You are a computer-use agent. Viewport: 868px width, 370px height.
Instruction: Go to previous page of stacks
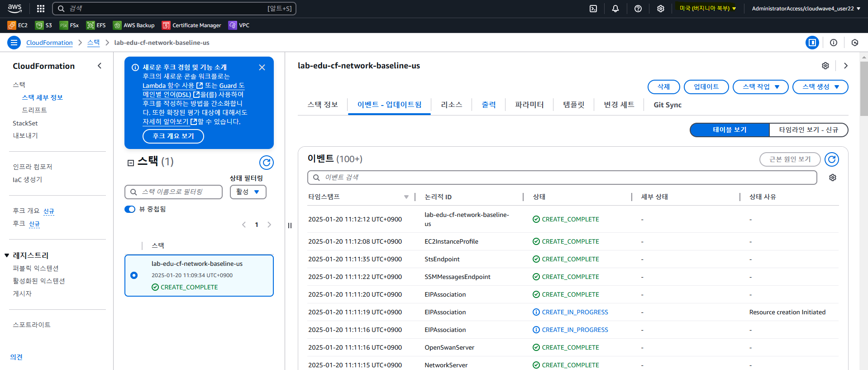pyautogui.click(x=244, y=225)
